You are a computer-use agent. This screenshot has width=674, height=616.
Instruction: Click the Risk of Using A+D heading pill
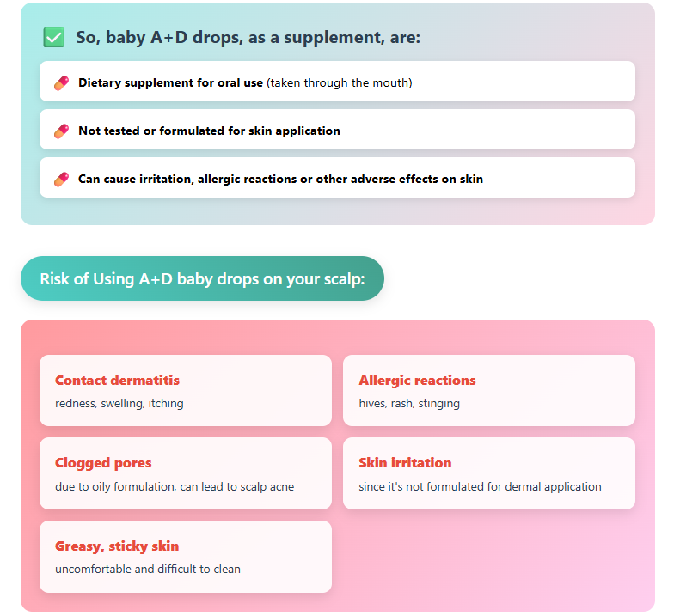[202, 278]
